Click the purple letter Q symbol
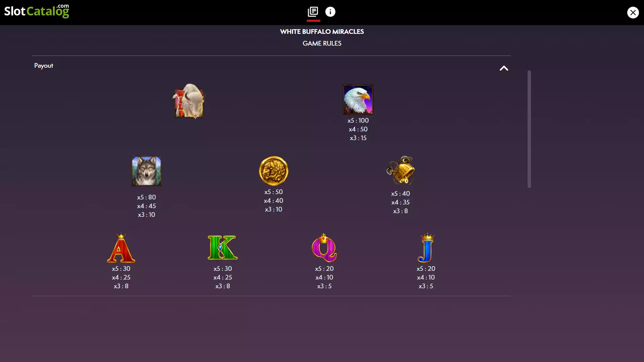The height and width of the screenshot is (362, 644). coord(324,248)
